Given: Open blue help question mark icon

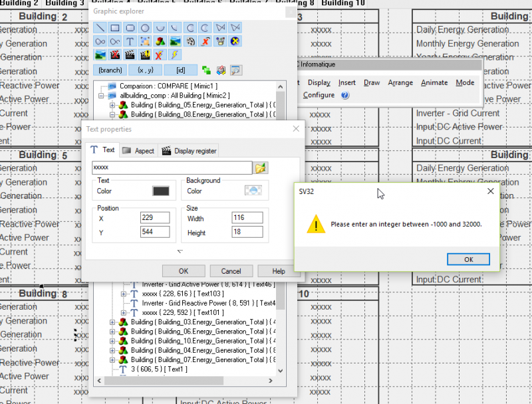Looking at the screenshot, I should tap(345, 95).
